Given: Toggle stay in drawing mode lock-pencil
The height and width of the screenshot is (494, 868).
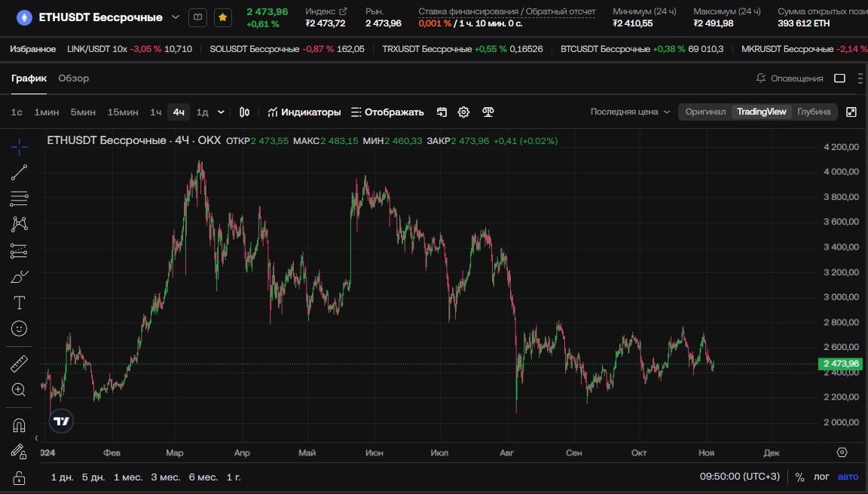Looking at the screenshot, I should click(x=19, y=451).
